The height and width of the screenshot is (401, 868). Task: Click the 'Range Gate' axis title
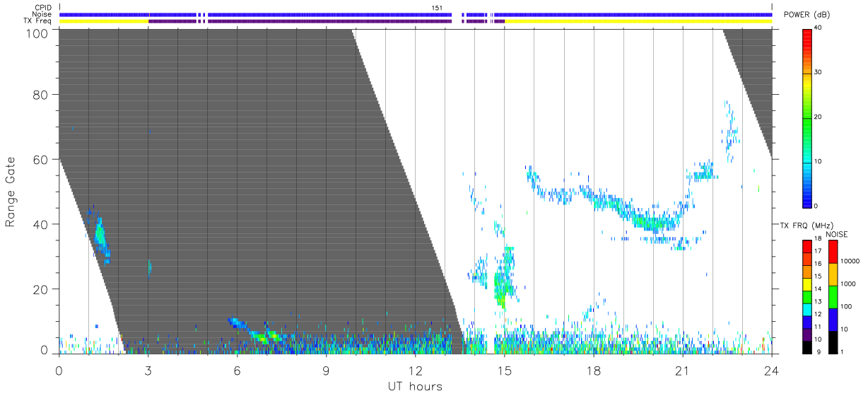coord(10,192)
